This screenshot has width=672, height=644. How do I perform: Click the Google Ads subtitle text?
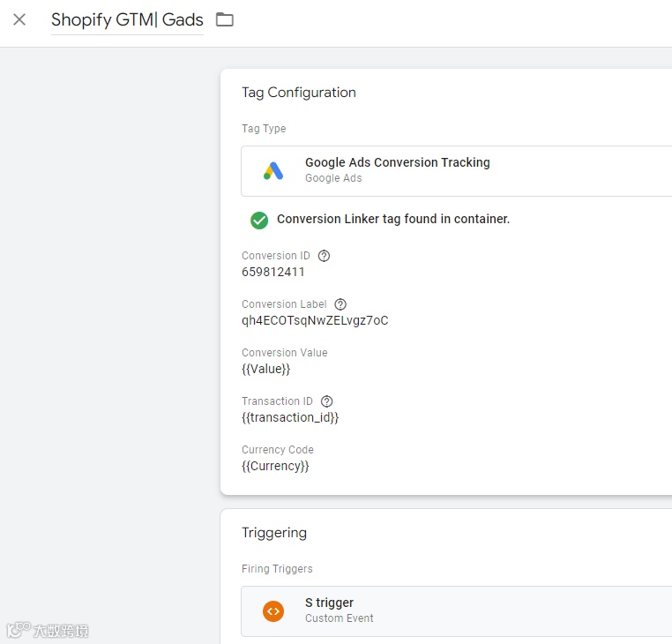(333, 178)
